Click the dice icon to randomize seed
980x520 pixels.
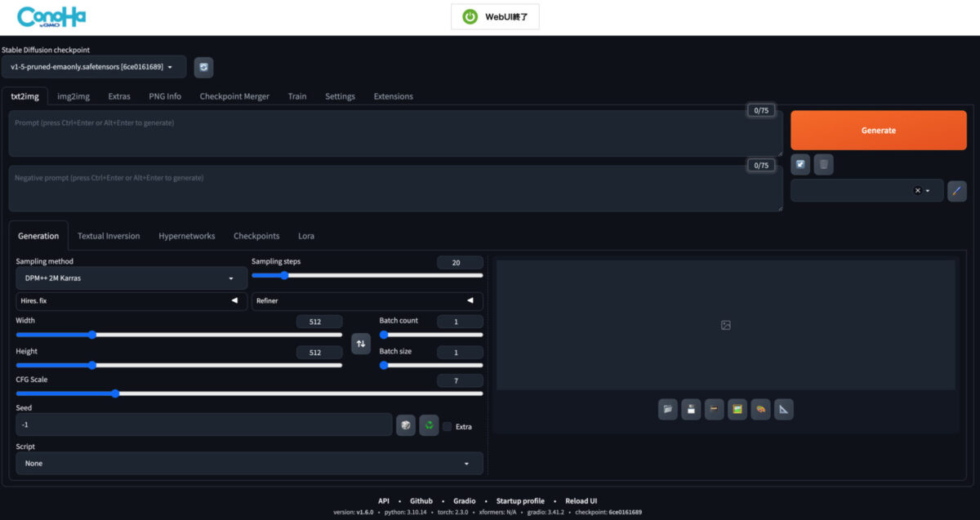405,425
